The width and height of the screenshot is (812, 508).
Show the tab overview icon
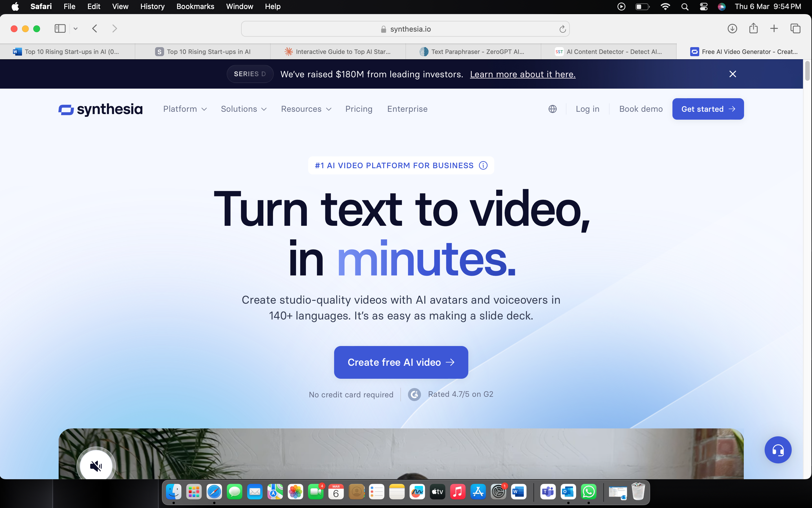pos(795,29)
